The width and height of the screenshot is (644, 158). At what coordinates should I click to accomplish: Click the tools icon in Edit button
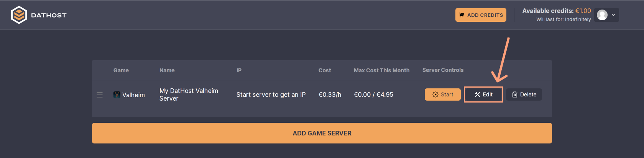[477, 94]
